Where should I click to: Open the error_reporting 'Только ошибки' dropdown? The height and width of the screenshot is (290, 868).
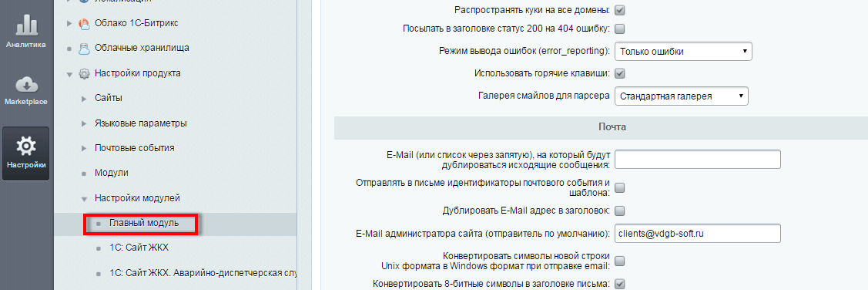pos(683,52)
